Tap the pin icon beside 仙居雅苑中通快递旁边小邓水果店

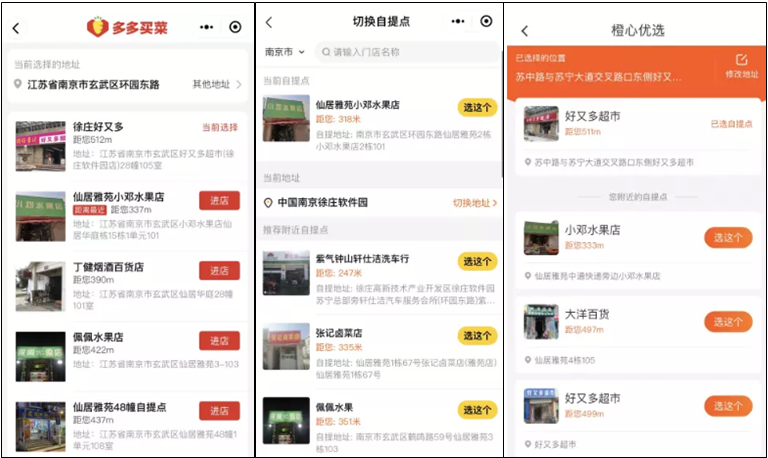click(528, 276)
